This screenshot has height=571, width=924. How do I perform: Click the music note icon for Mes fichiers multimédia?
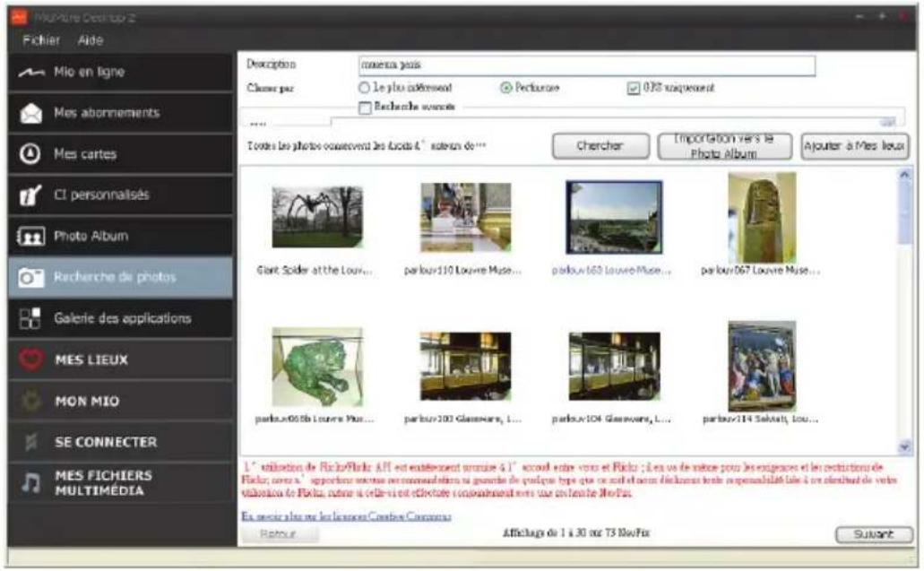[30, 482]
